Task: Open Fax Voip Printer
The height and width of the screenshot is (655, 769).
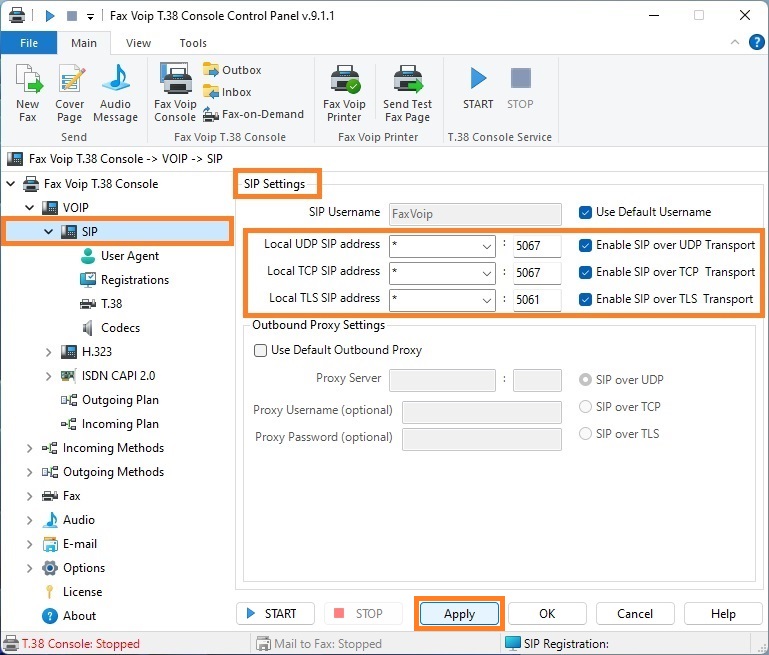Action: tap(344, 93)
